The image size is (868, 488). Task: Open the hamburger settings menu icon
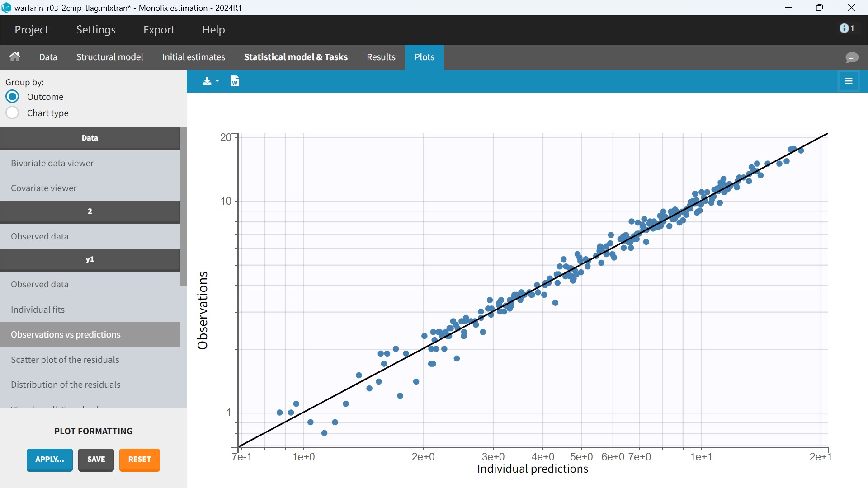pos(848,81)
